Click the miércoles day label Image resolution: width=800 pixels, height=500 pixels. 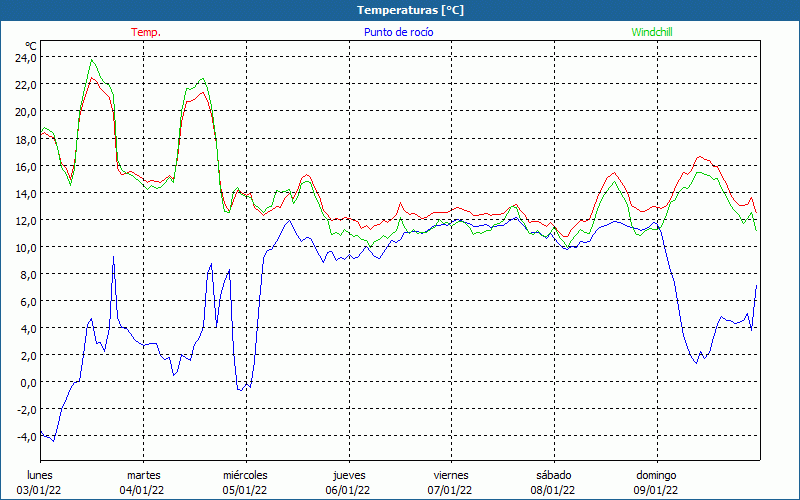coord(245,475)
